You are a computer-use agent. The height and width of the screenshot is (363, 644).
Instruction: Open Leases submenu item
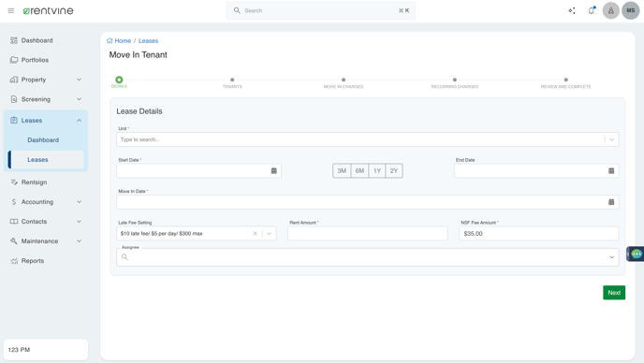46,160
